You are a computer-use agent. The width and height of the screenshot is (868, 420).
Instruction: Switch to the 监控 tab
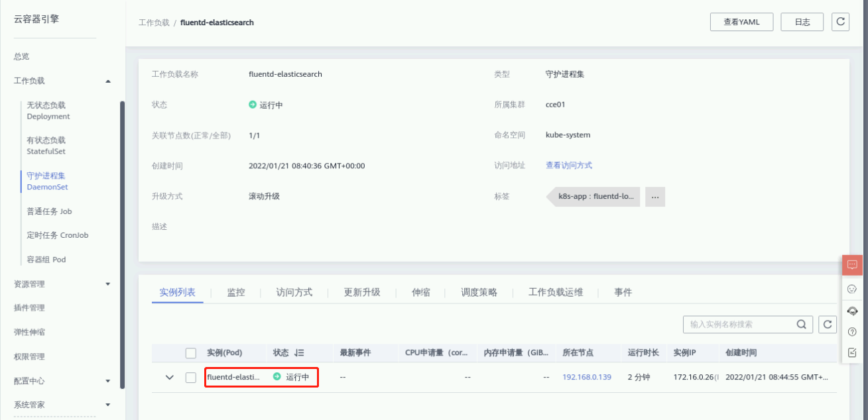click(x=235, y=292)
